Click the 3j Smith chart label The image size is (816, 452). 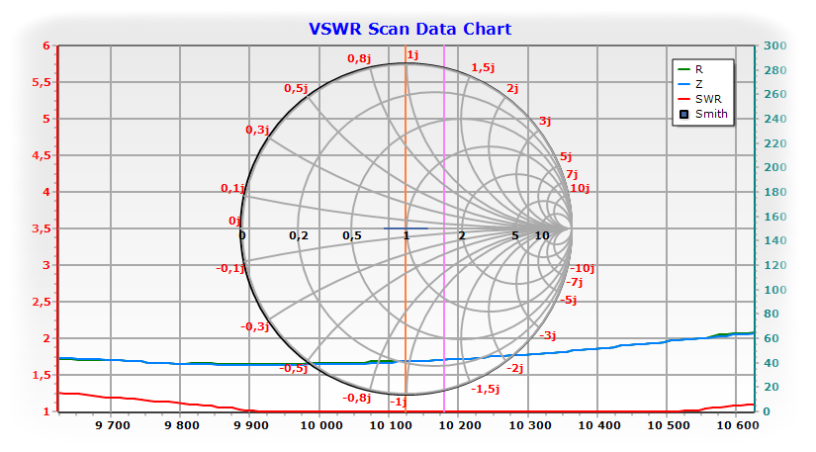click(x=545, y=121)
